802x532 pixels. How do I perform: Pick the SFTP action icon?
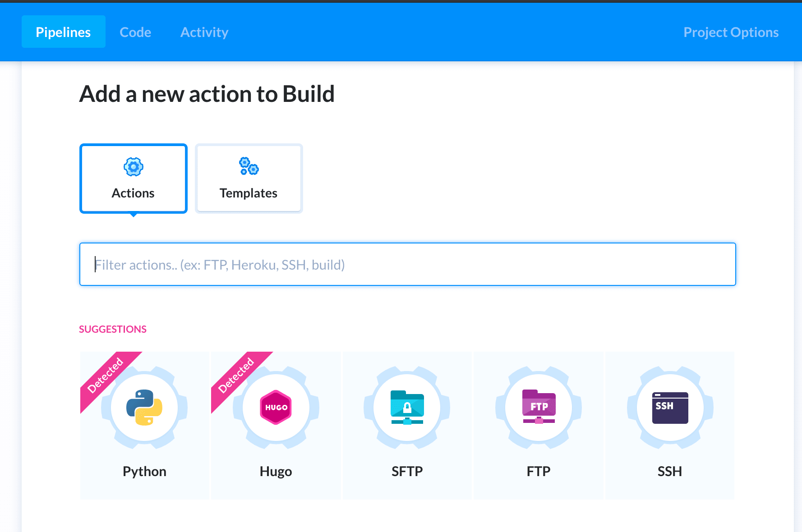(407, 408)
